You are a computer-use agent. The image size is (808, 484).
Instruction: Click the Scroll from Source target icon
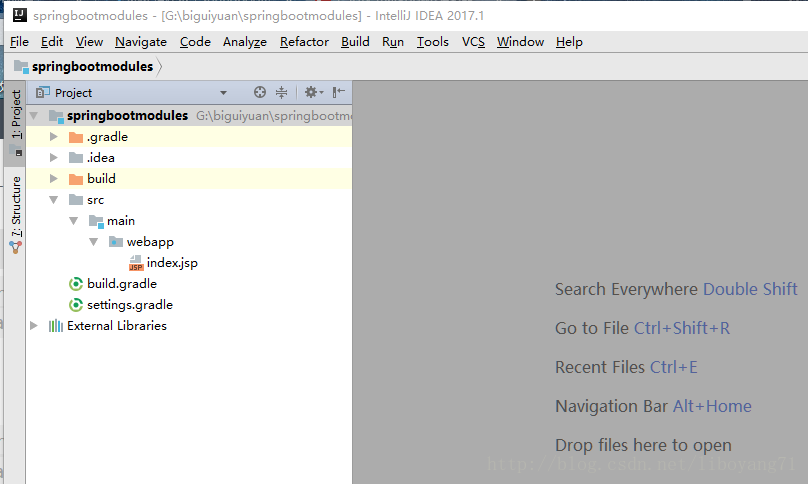(x=260, y=92)
